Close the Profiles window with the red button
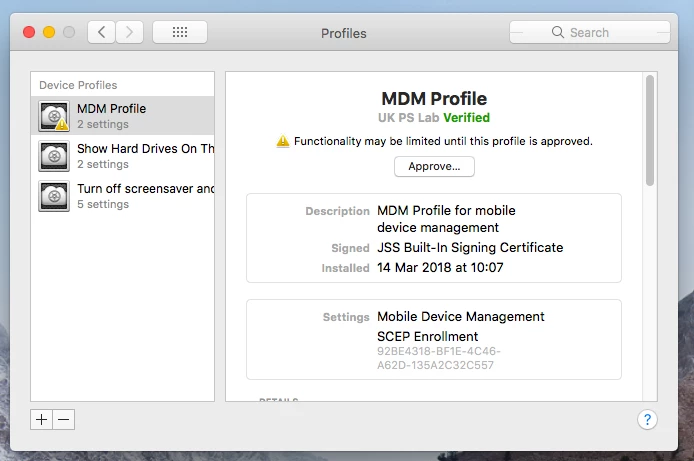The image size is (694, 461). pyautogui.click(x=29, y=32)
